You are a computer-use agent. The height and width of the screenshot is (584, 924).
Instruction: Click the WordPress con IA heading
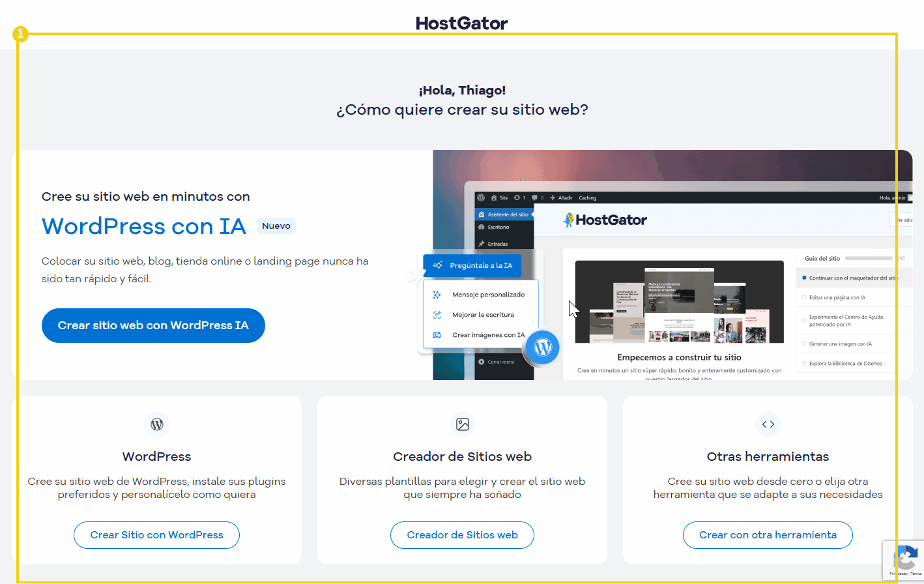144,226
